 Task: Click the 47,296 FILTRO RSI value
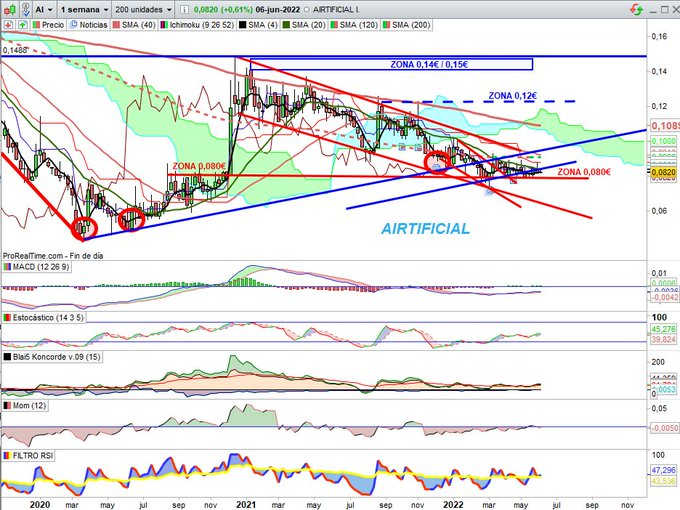664,470
